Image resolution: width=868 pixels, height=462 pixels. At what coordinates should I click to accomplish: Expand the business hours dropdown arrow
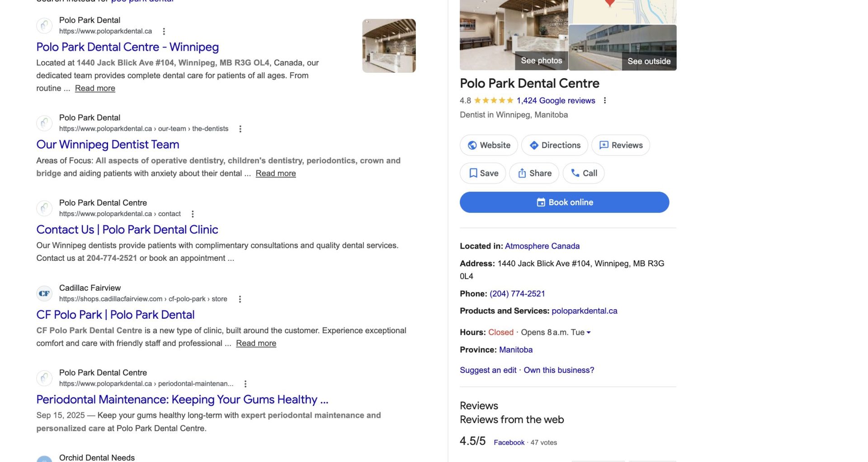(x=589, y=332)
